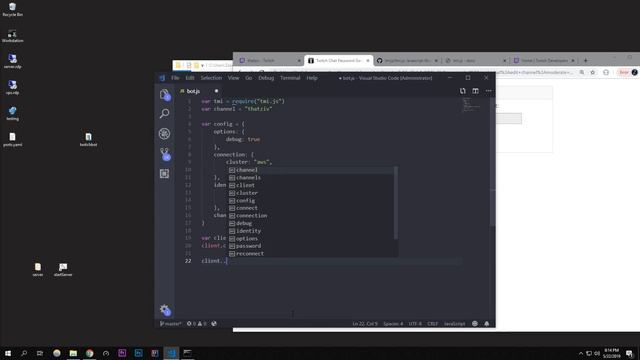
Task: Click the Recycle Bin desktop icon
Action: (12, 9)
